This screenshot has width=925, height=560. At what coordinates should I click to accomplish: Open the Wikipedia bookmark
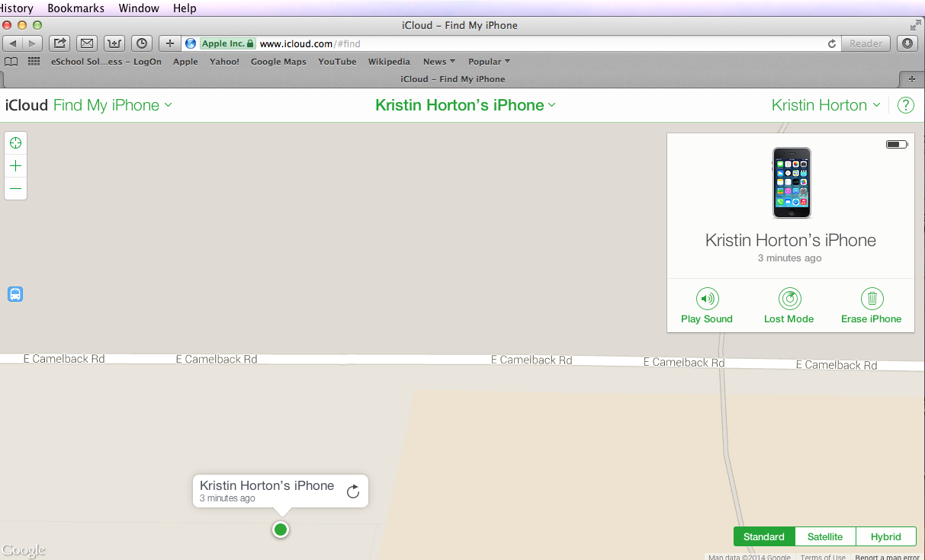click(389, 62)
